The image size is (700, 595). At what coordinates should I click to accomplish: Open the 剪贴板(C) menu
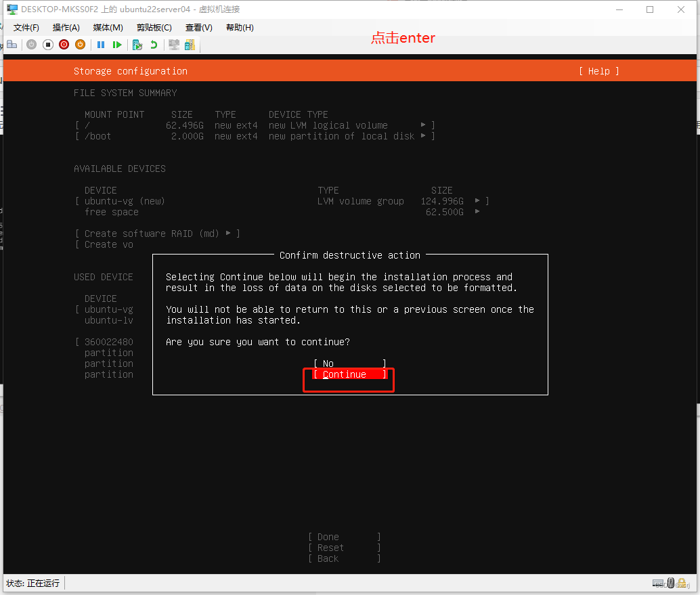pyautogui.click(x=154, y=28)
